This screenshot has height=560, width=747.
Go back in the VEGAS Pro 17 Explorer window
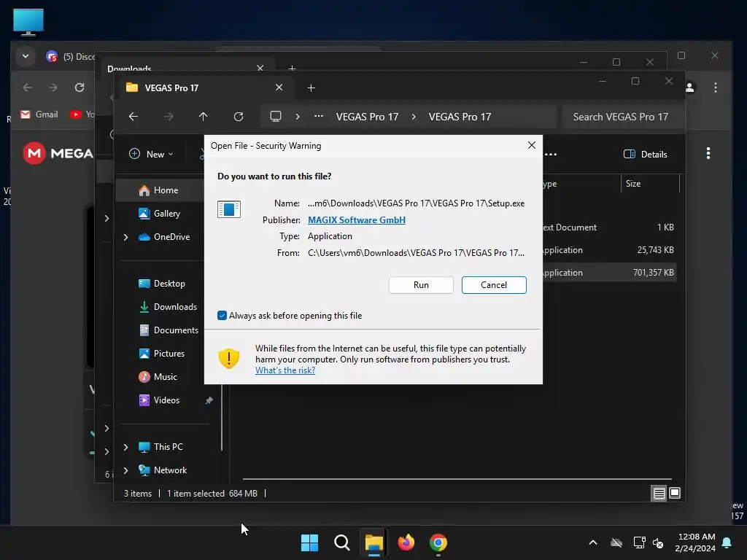click(x=133, y=117)
